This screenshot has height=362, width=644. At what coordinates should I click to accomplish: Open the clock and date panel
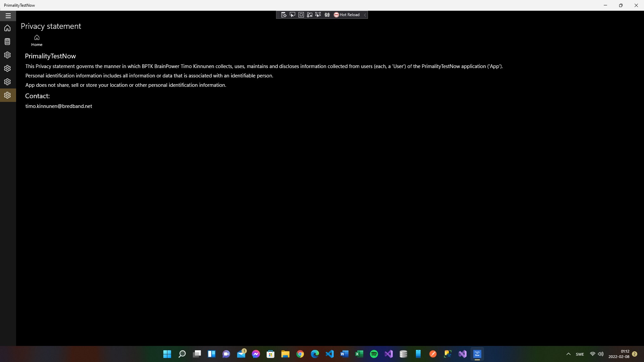coord(619,354)
